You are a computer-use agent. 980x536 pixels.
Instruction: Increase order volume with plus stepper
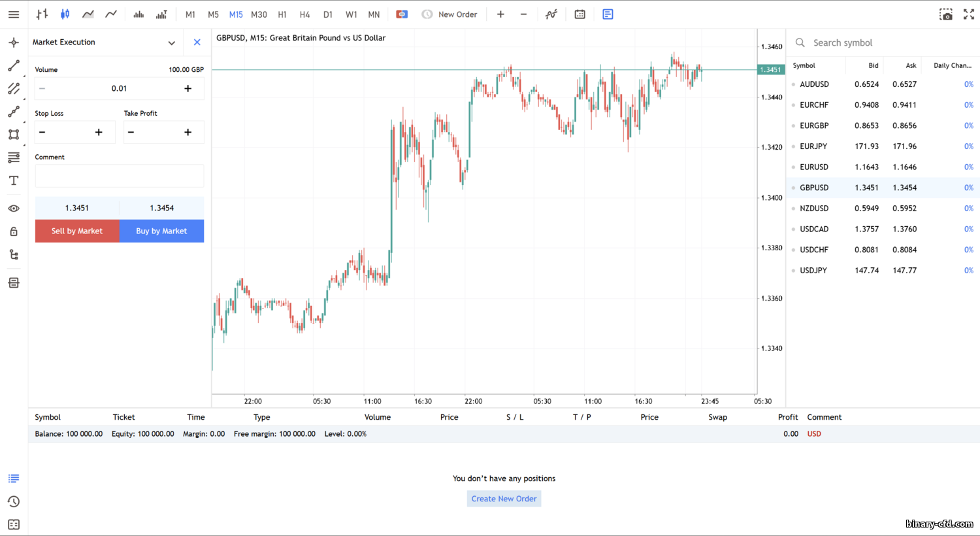(188, 89)
